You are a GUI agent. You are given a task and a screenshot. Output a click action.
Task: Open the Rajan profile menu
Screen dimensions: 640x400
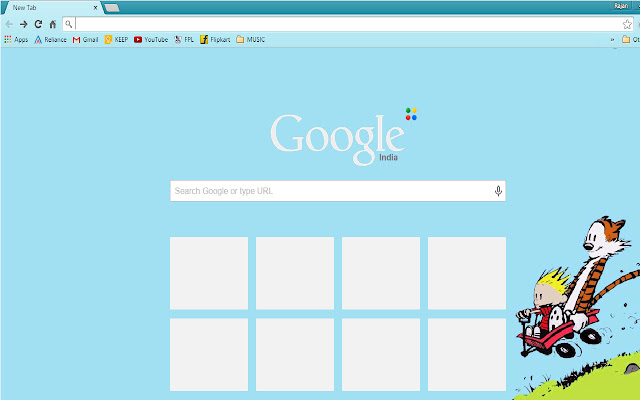point(621,6)
